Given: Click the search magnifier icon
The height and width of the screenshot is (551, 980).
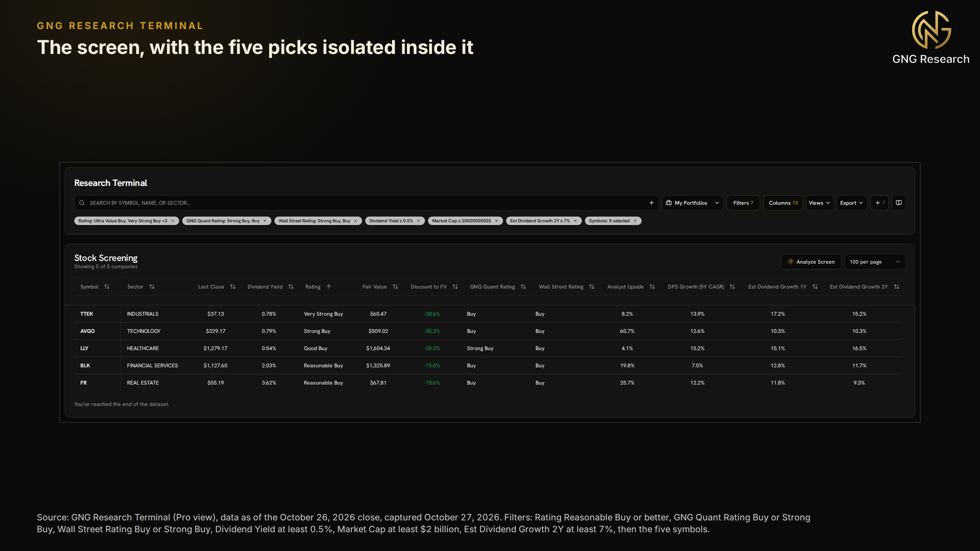Looking at the screenshot, I should (82, 203).
